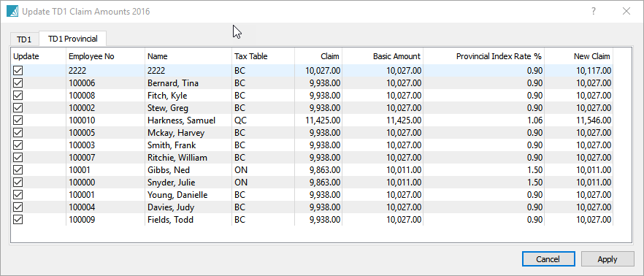This screenshot has width=644, height=276.
Task: Switch to the TD1 tab
Action: click(x=24, y=39)
